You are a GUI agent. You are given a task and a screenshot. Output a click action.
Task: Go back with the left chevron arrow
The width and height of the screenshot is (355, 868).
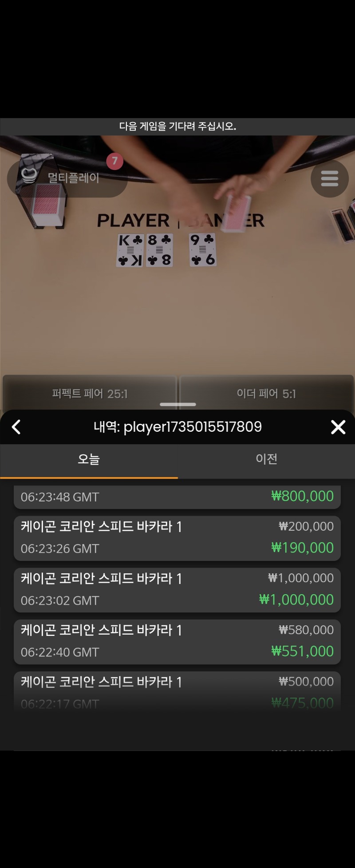16,427
